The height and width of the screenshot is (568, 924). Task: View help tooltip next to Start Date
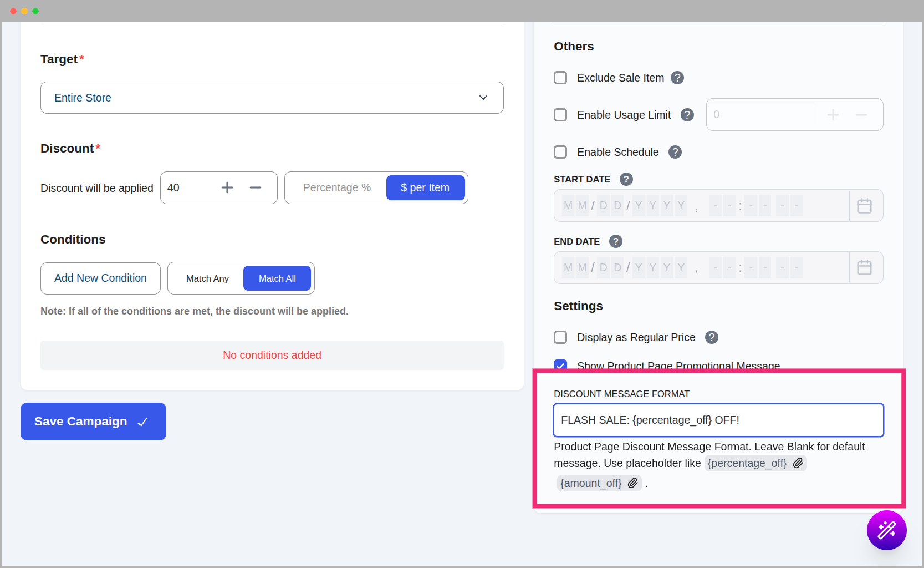click(x=626, y=179)
